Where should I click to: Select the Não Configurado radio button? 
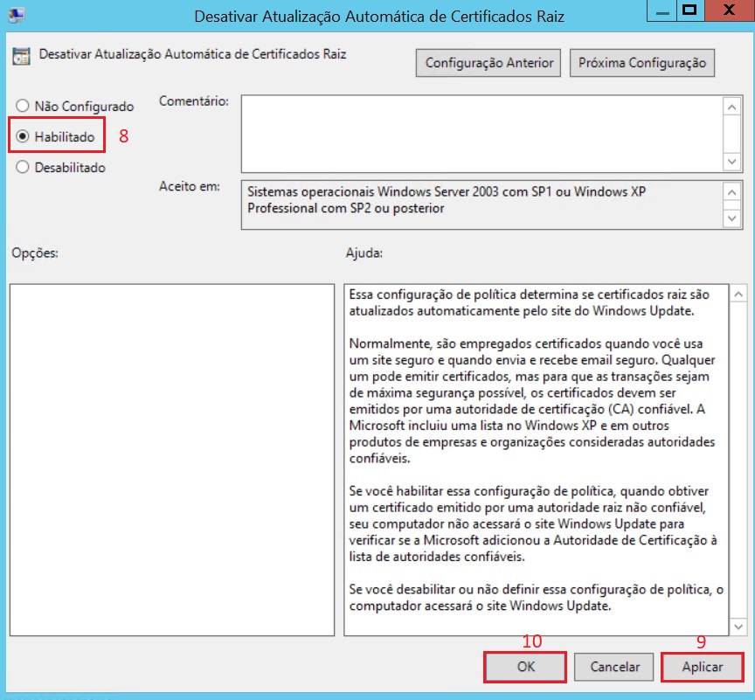(x=24, y=107)
